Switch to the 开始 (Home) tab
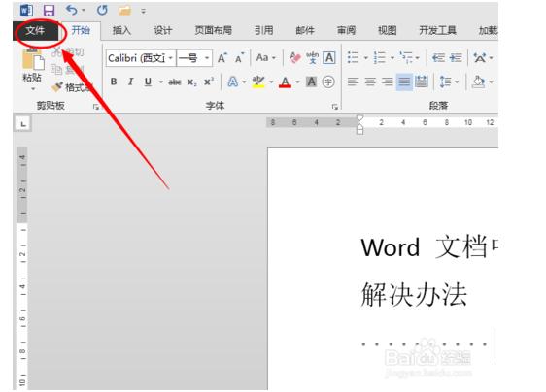 81,31
